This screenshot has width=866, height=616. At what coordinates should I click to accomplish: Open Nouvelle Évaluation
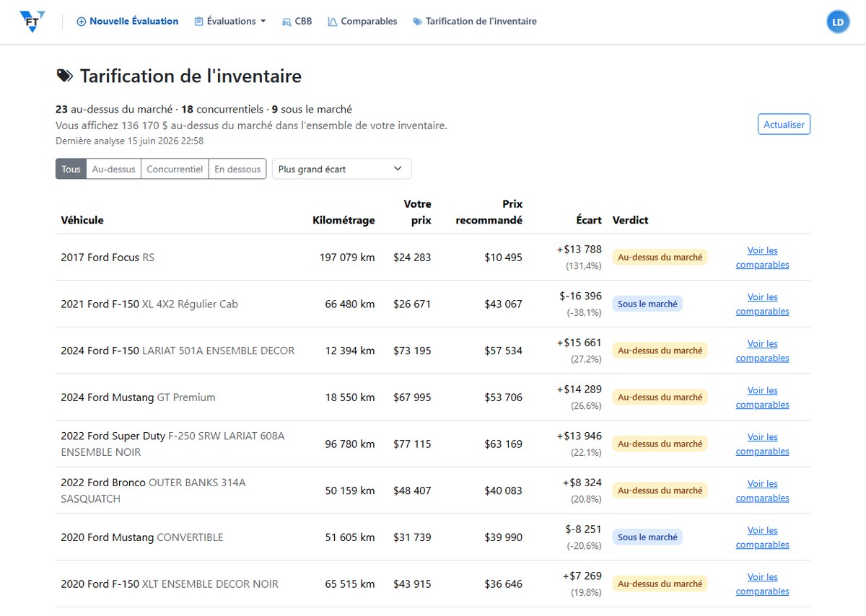[x=128, y=22]
